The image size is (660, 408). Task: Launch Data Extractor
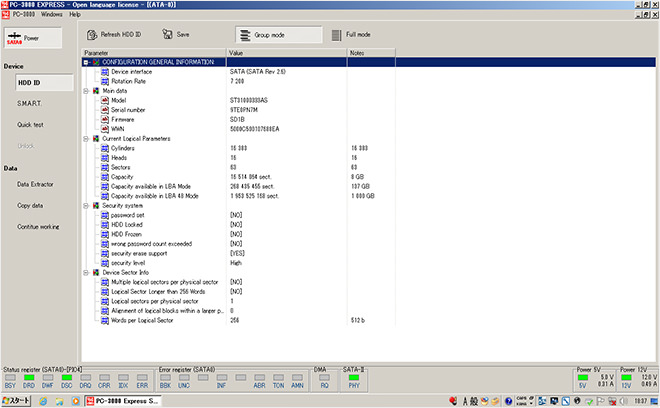click(35, 184)
